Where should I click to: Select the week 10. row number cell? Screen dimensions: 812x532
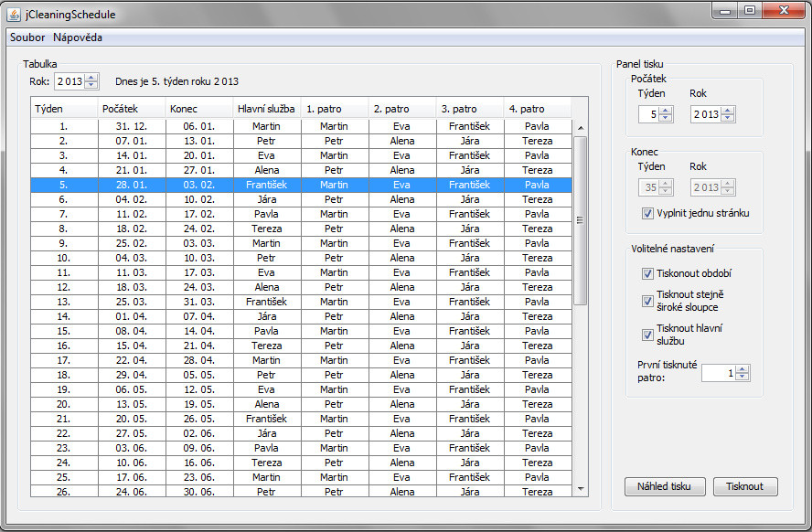point(64,258)
